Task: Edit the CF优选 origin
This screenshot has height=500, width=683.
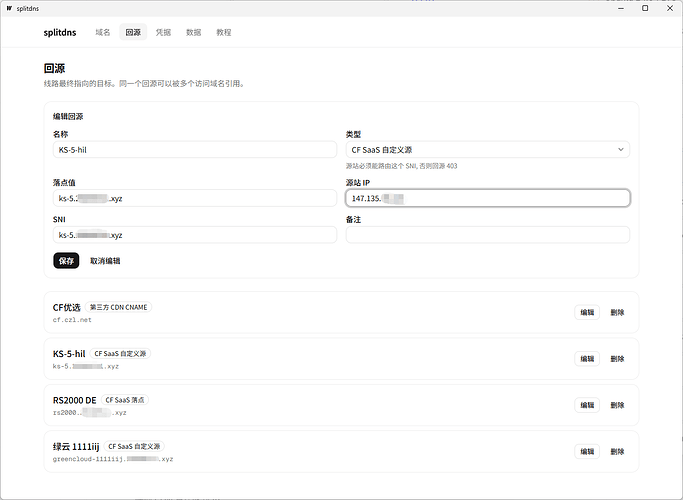Action: pyautogui.click(x=587, y=312)
